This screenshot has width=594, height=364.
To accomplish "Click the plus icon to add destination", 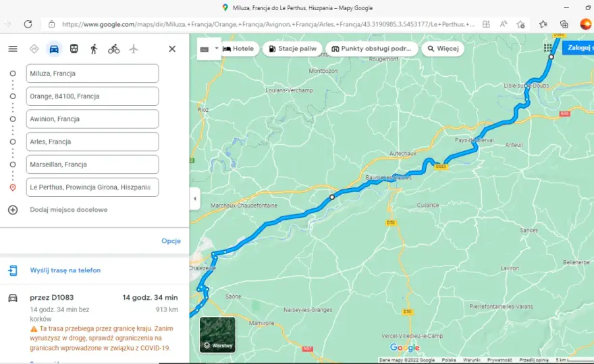I will click(13, 210).
